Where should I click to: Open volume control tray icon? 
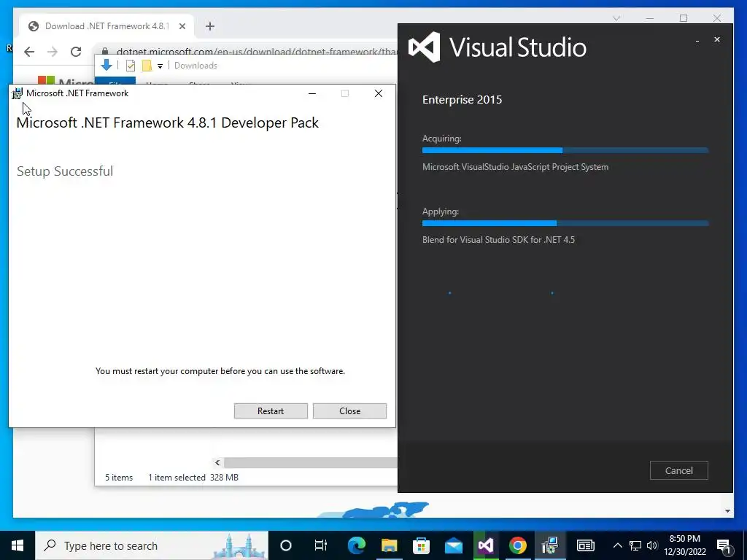click(652, 545)
